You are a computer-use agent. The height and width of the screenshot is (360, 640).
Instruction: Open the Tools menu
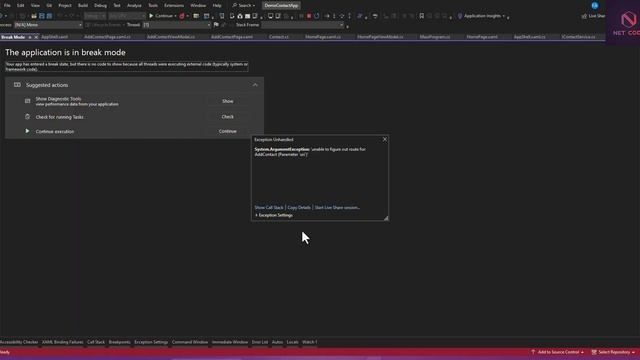tap(153, 6)
